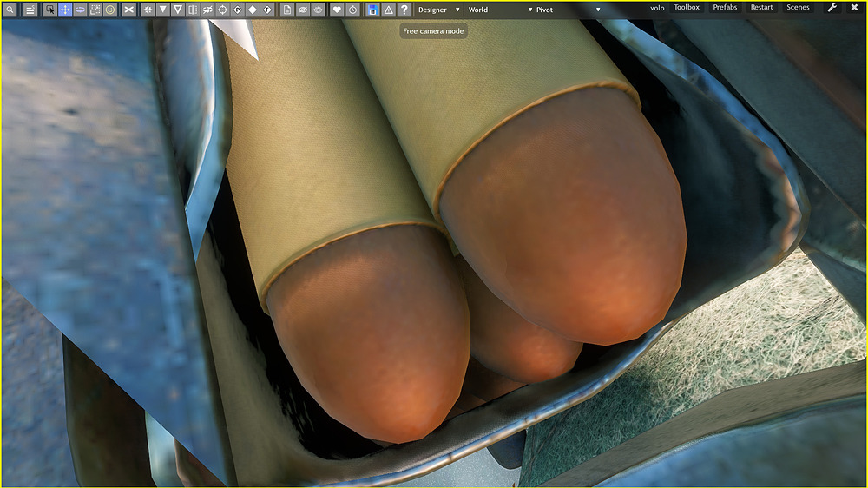This screenshot has width=868, height=488.
Task: Click the document page icon
Action: 287,10
